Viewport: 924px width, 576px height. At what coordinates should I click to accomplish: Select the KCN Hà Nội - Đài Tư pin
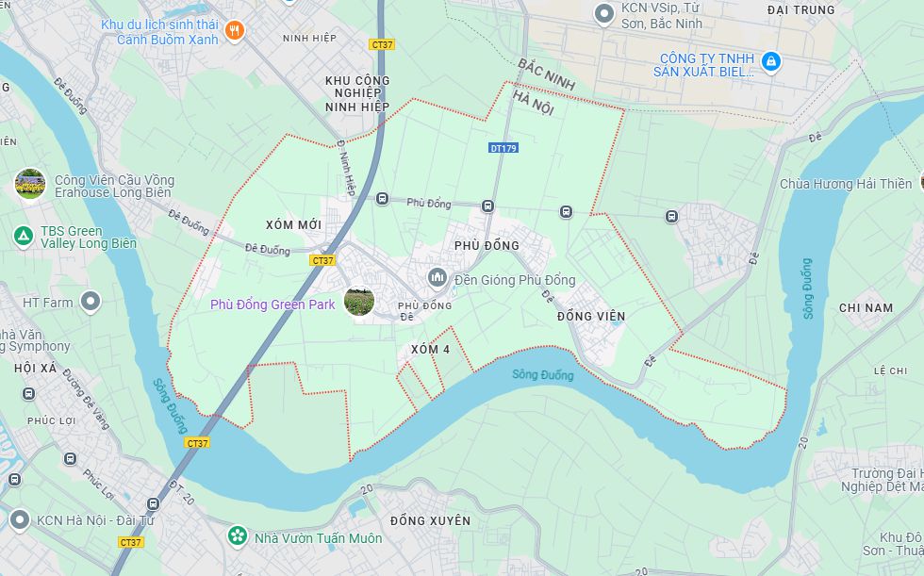tap(20, 520)
